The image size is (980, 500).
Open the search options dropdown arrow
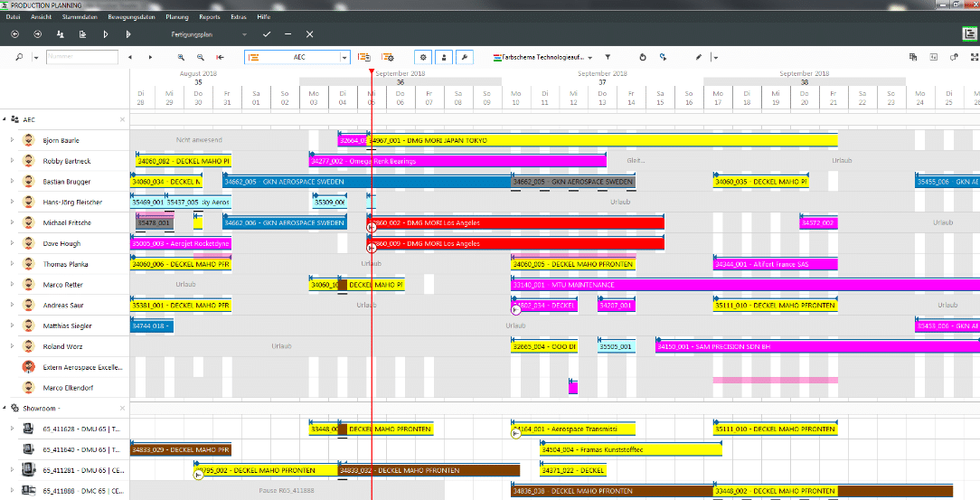[35, 58]
